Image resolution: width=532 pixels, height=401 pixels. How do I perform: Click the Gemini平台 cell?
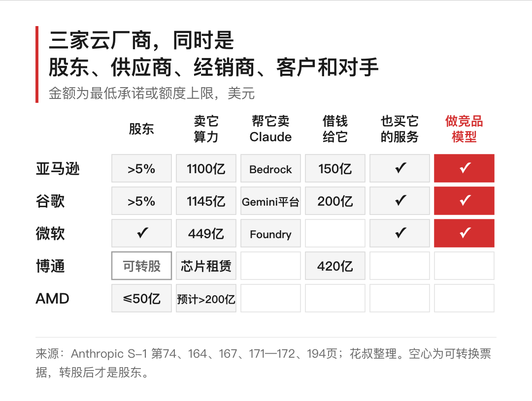(x=270, y=201)
